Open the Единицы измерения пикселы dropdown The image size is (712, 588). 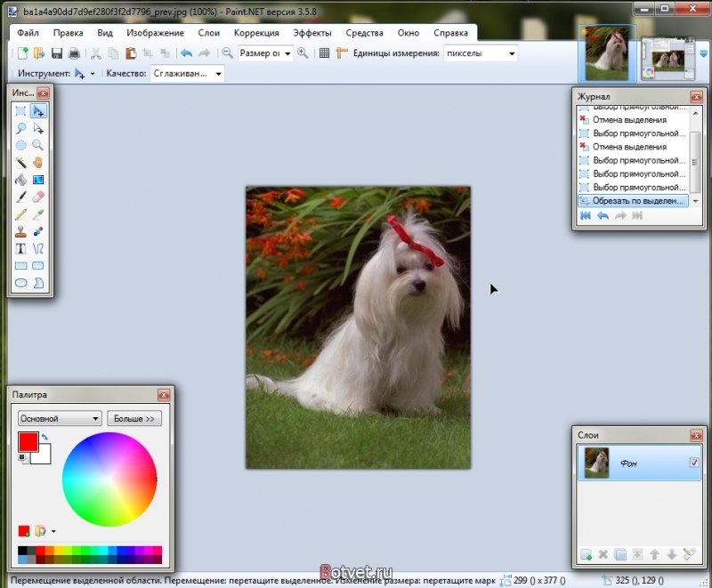pos(481,53)
